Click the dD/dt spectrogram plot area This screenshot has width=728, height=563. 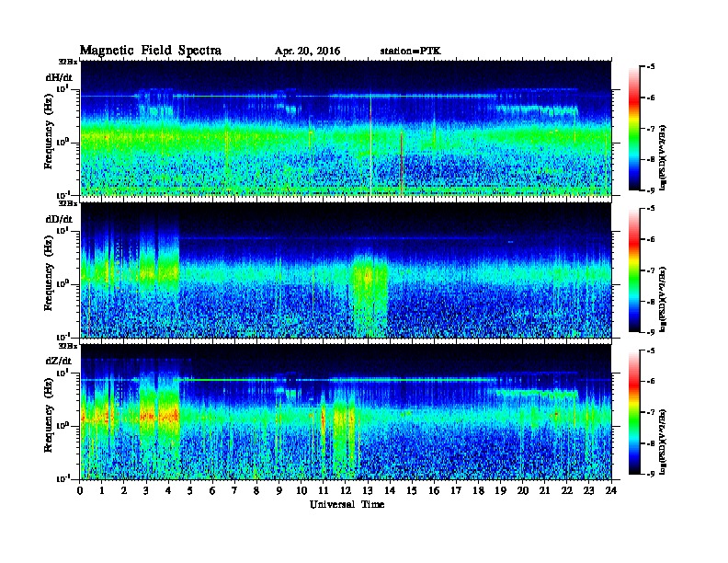click(346, 270)
